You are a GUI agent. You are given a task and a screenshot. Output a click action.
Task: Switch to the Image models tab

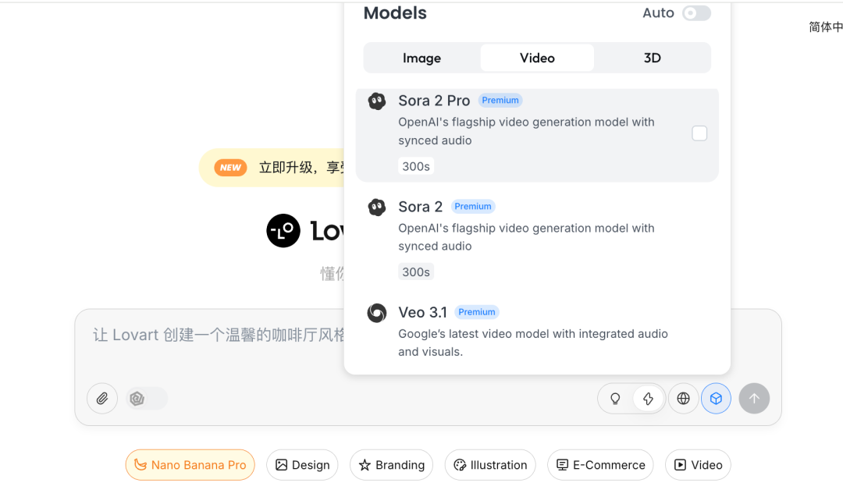point(422,58)
